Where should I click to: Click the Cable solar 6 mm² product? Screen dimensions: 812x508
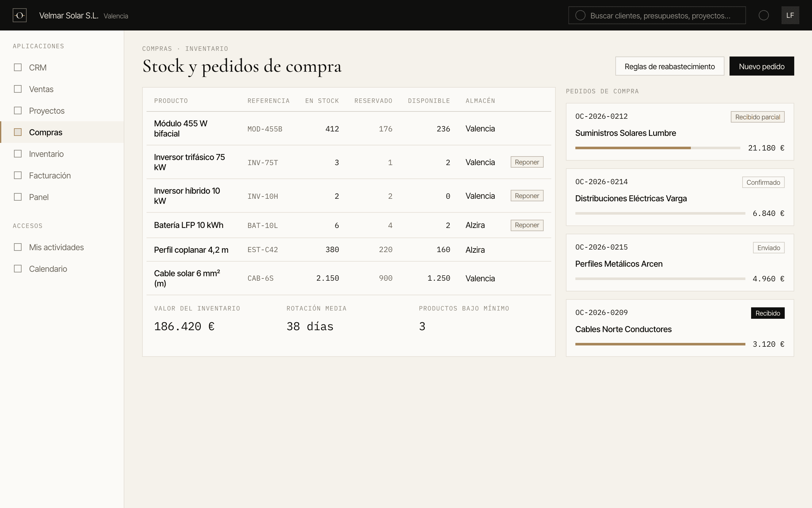[x=187, y=278]
